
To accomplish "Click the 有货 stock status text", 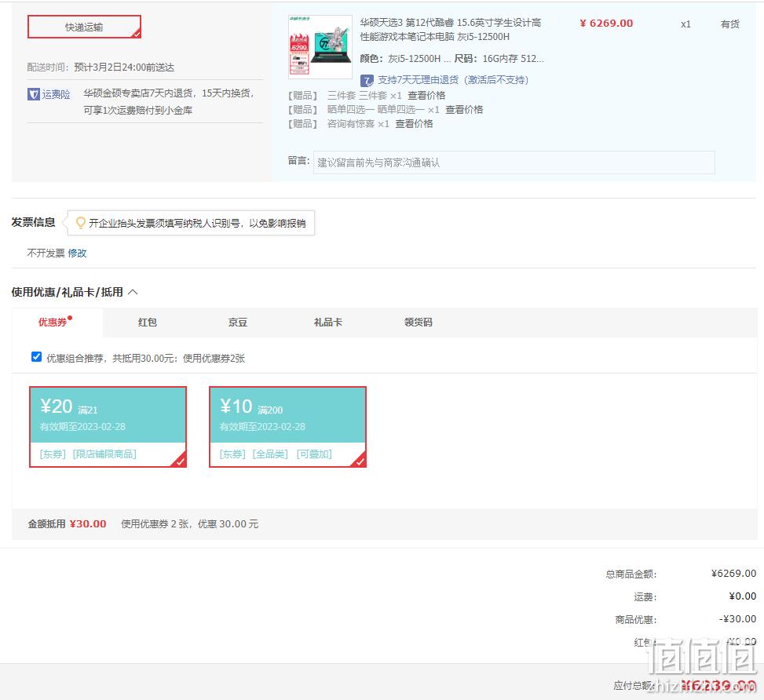I will [730, 24].
